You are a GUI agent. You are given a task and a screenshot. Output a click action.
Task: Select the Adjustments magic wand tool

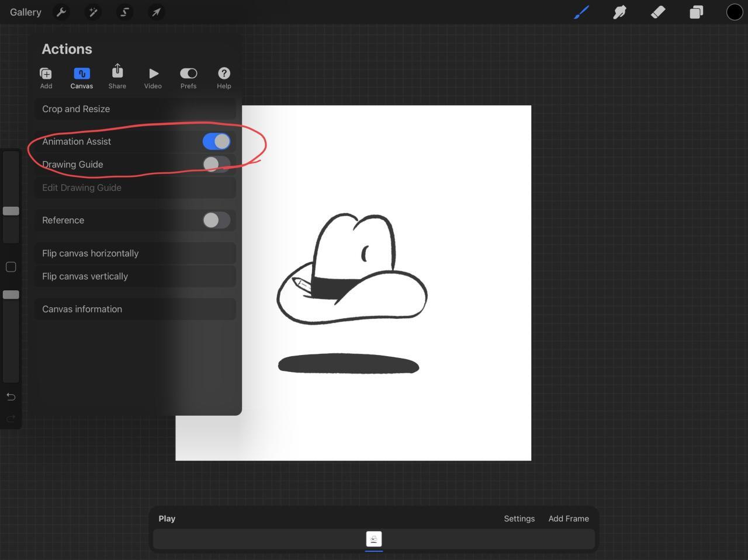[x=92, y=12]
